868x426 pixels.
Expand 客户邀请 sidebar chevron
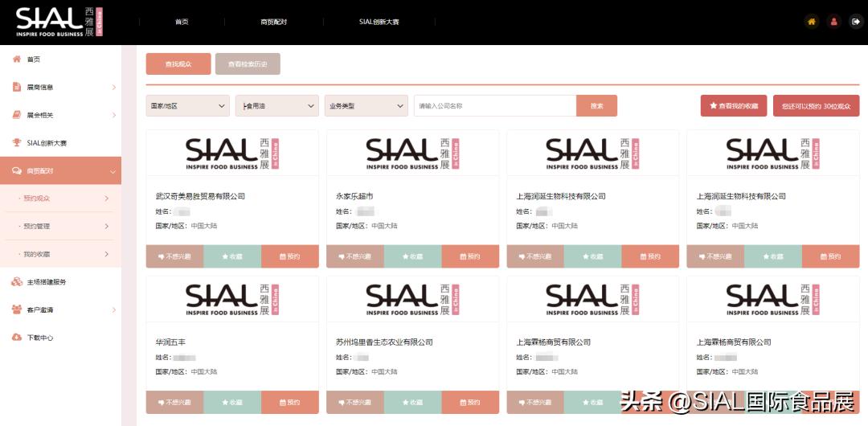114,309
